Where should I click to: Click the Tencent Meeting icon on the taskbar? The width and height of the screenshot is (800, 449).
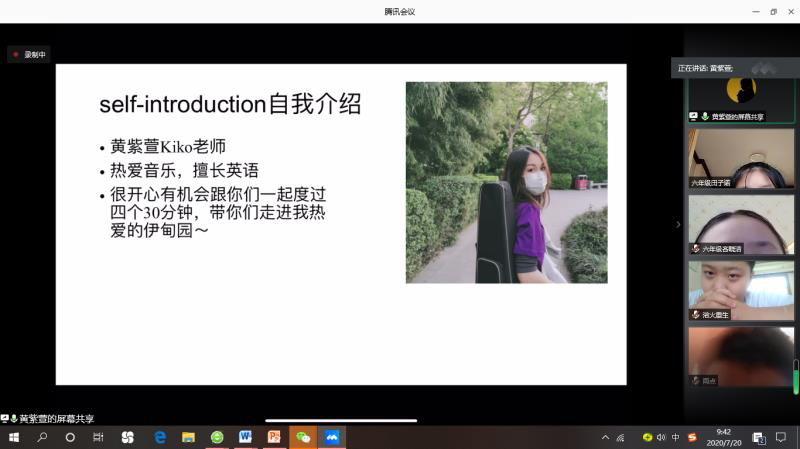(x=332, y=437)
